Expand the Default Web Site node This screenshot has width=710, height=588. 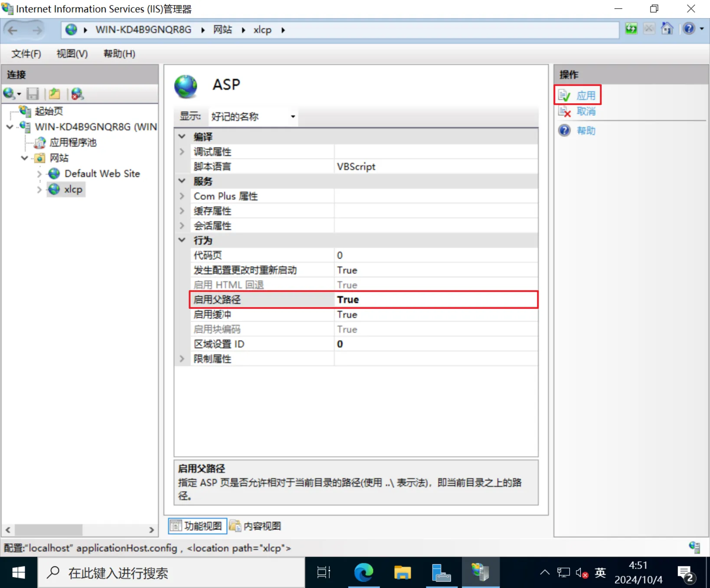[x=39, y=174]
